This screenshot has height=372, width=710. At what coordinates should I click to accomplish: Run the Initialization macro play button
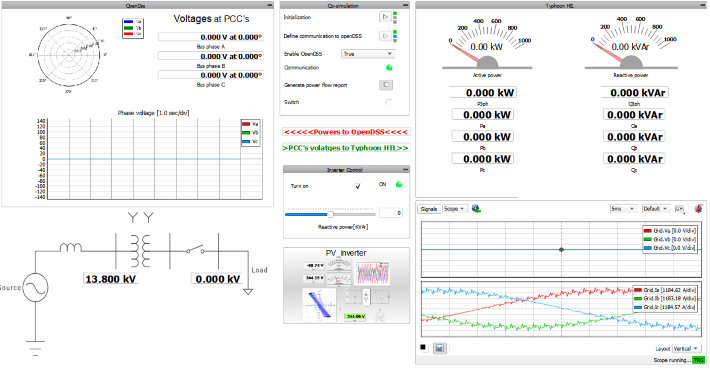[385, 17]
